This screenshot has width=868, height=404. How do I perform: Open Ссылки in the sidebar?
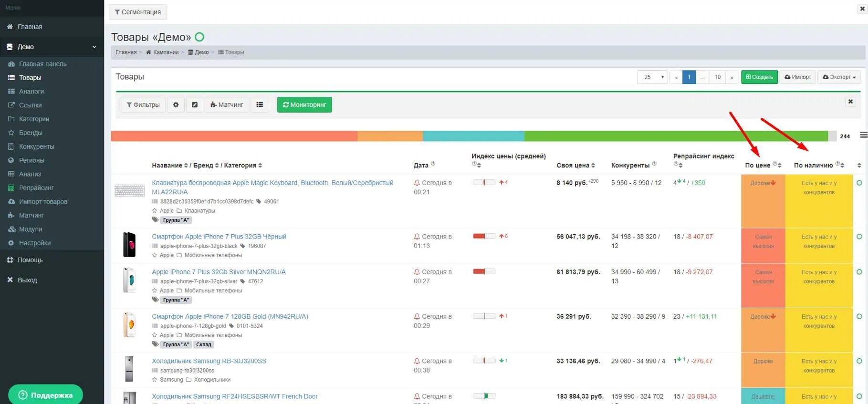click(x=31, y=105)
